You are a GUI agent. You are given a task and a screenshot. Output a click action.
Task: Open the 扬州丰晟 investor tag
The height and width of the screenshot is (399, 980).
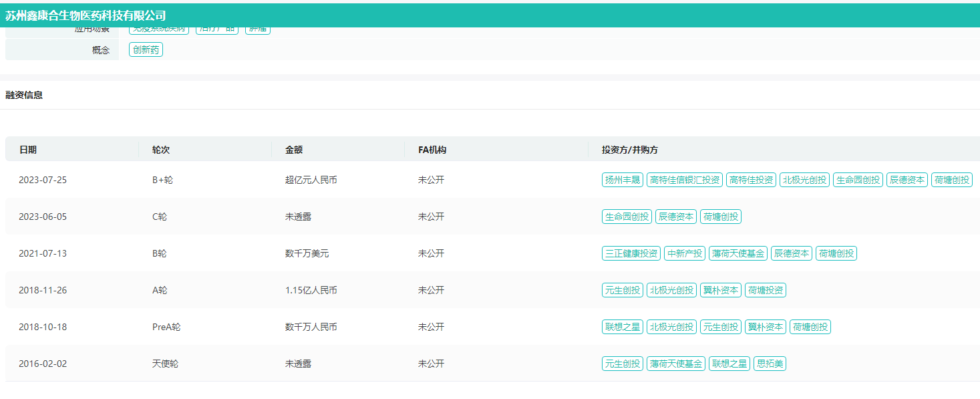point(622,180)
